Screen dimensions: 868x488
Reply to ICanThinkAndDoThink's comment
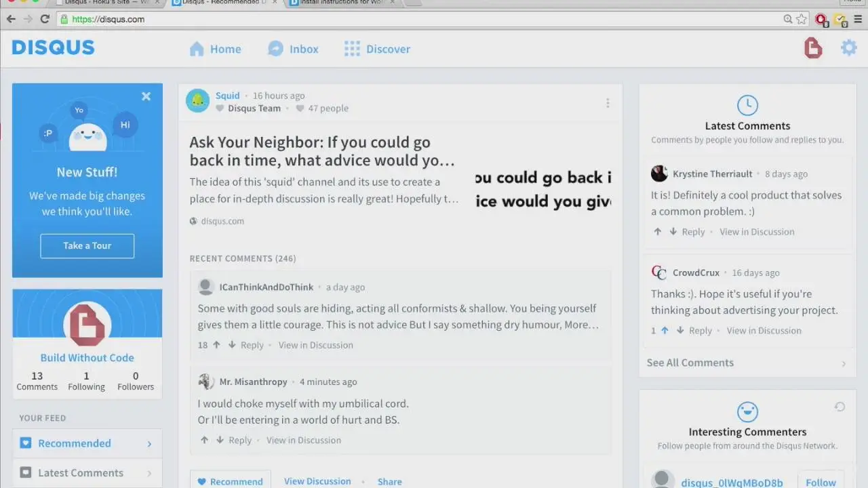point(252,345)
